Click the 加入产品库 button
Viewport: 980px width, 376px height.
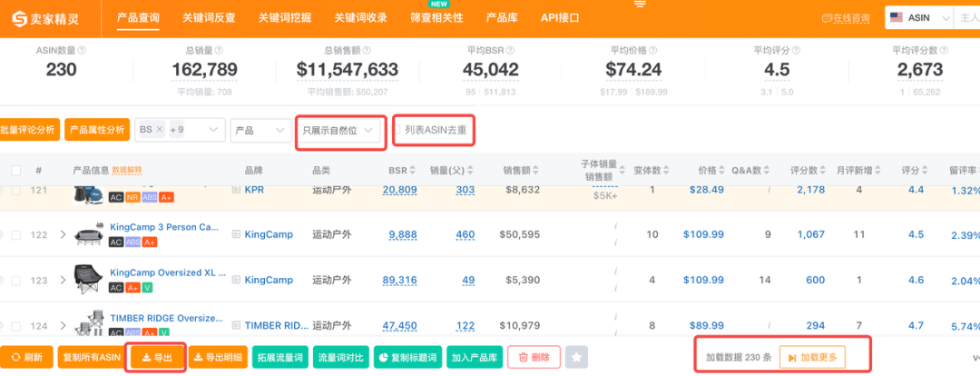475,357
